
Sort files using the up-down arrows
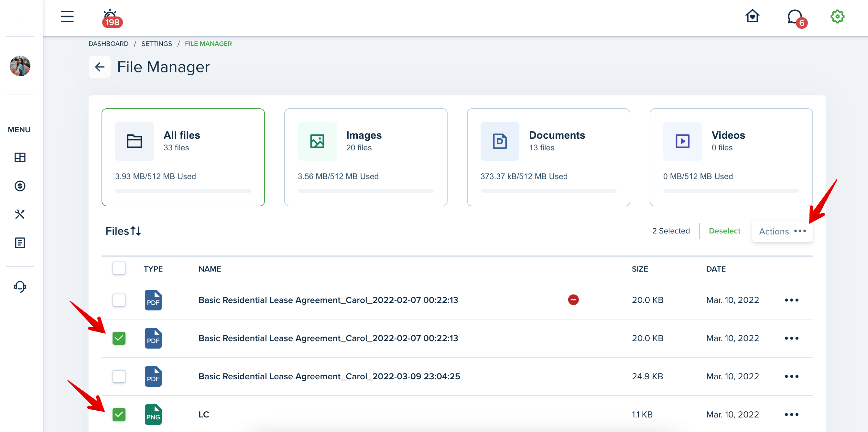(x=136, y=231)
